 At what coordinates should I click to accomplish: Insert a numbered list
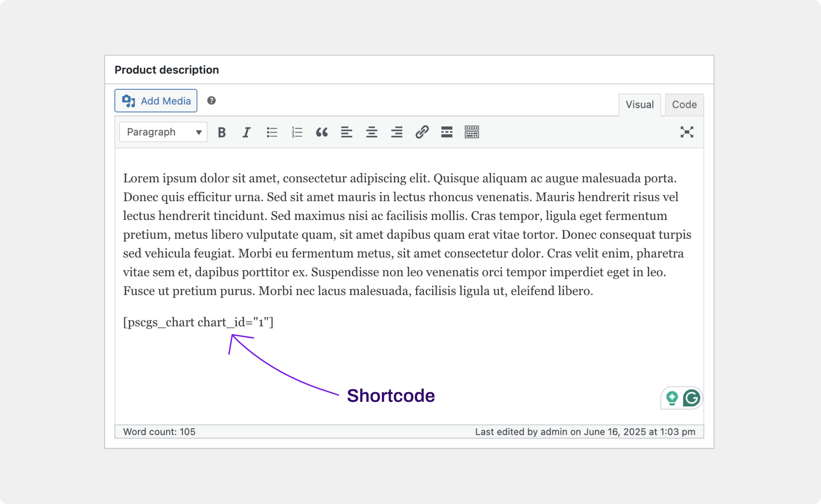point(296,132)
